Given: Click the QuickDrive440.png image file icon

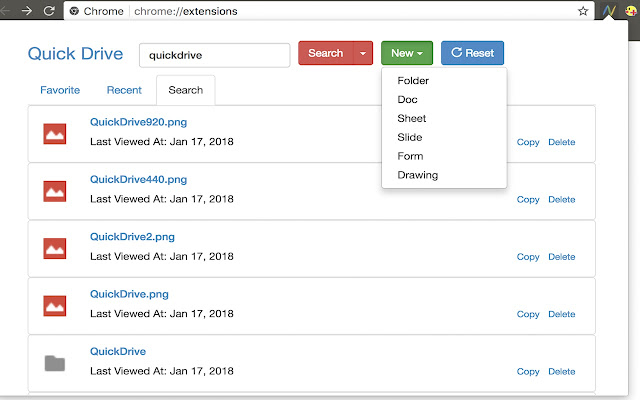Looking at the screenshot, I should pos(55,191).
